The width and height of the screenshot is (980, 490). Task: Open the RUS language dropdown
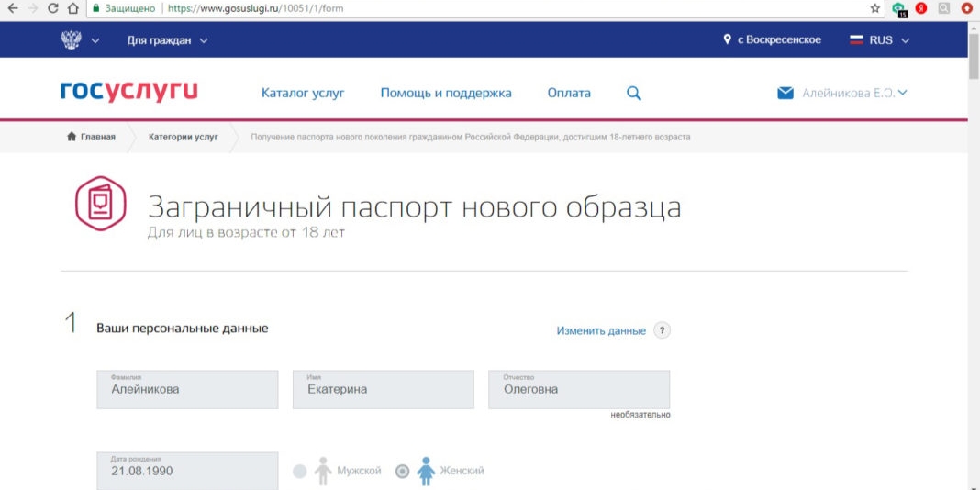(x=879, y=40)
